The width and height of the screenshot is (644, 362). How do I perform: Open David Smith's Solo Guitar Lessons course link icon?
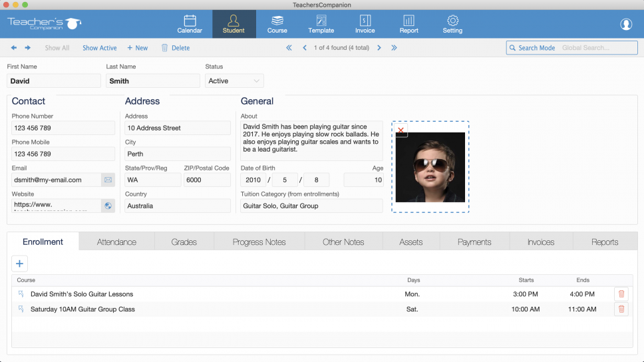[21, 293]
